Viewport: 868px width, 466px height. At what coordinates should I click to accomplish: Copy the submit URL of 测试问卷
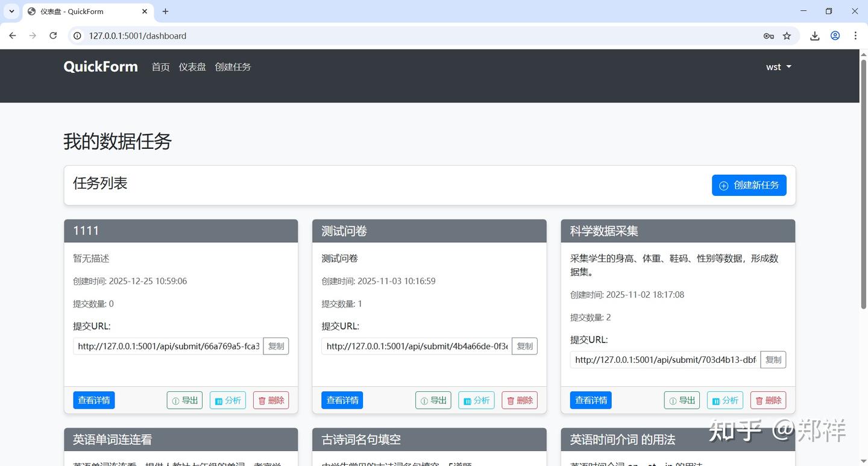point(524,346)
